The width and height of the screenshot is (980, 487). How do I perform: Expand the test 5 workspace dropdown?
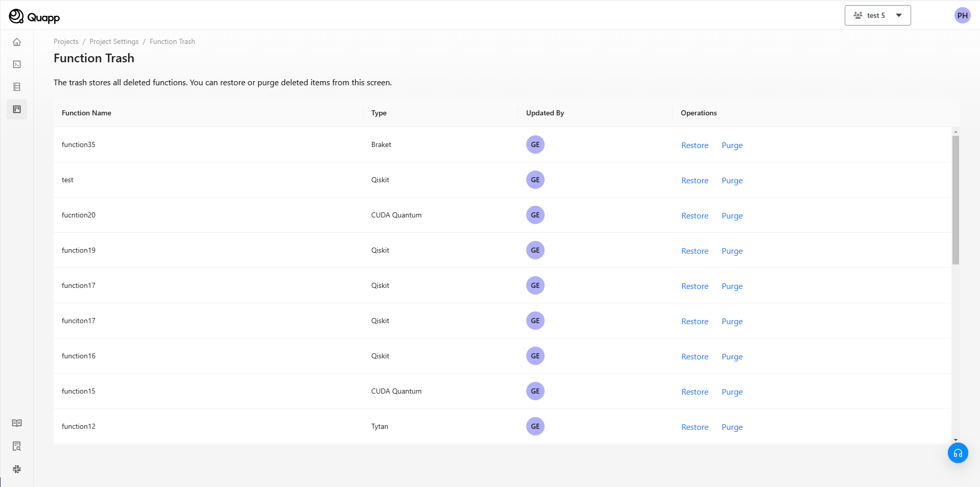pyautogui.click(x=877, y=15)
